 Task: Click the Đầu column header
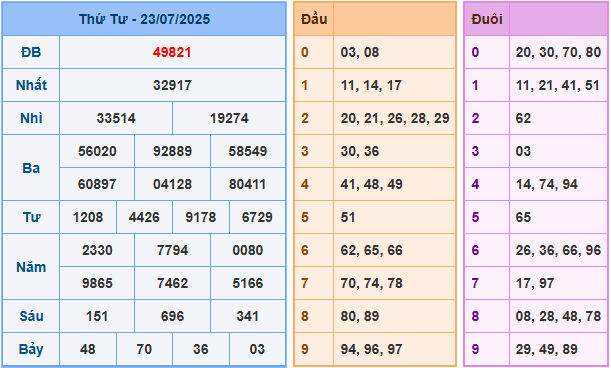tap(314, 19)
